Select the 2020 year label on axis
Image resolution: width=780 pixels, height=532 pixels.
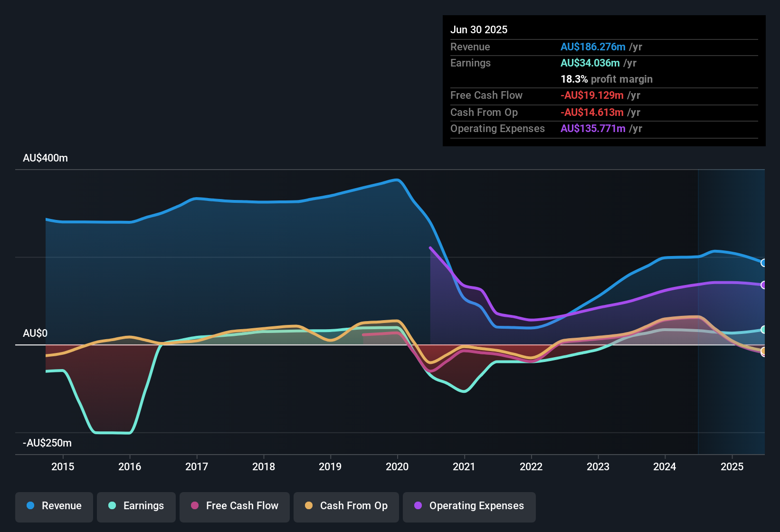tap(398, 466)
